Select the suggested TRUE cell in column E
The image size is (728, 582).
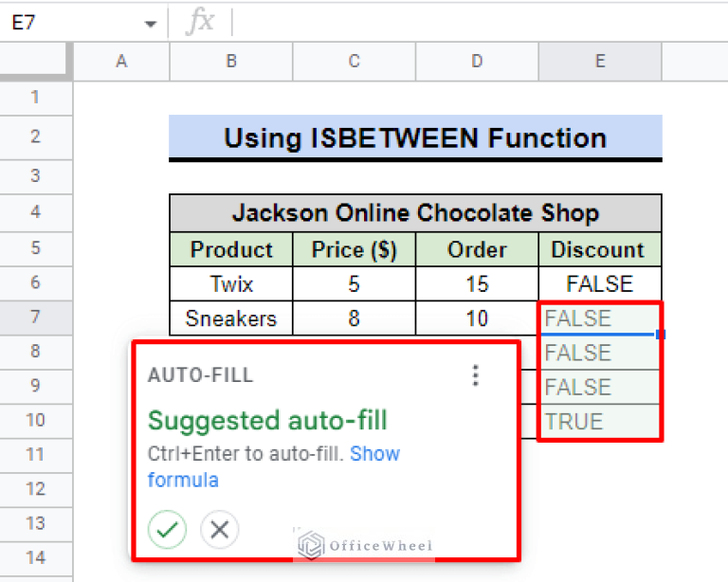599,422
